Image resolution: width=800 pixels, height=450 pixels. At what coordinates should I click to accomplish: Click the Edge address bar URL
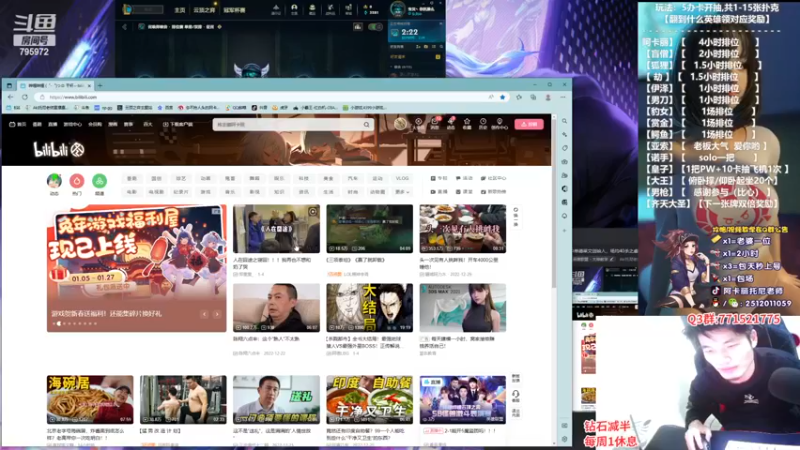tap(73, 97)
